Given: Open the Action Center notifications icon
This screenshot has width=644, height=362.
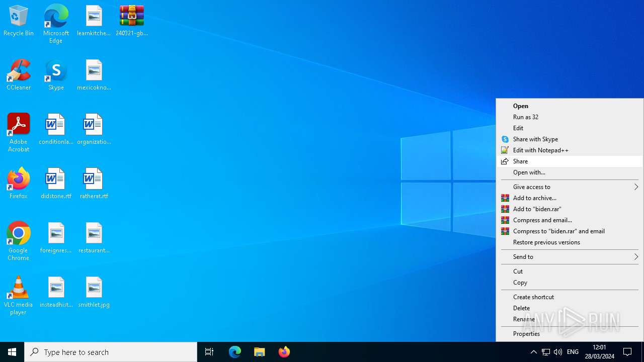Looking at the screenshot, I should [x=628, y=352].
